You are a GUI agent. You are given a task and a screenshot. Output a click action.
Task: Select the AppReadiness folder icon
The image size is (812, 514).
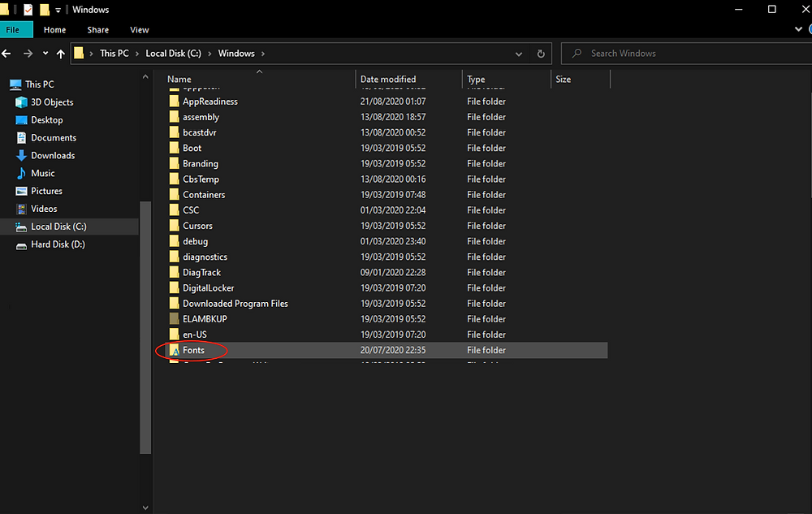[175, 102]
